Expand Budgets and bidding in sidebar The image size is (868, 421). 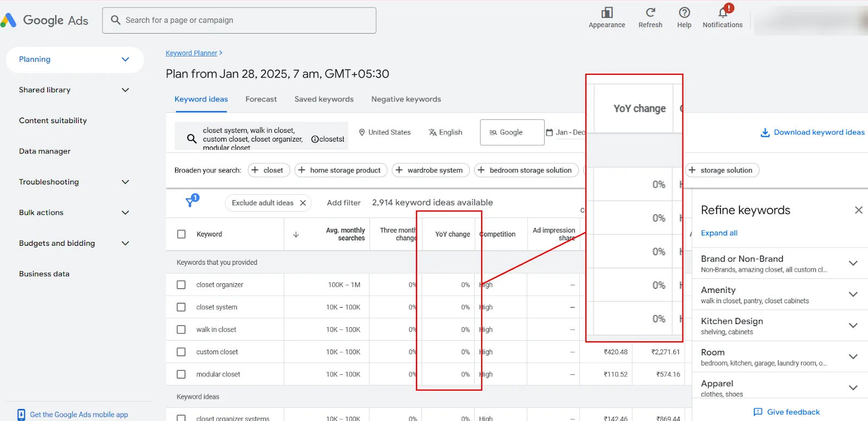pyautogui.click(x=125, y=244)
